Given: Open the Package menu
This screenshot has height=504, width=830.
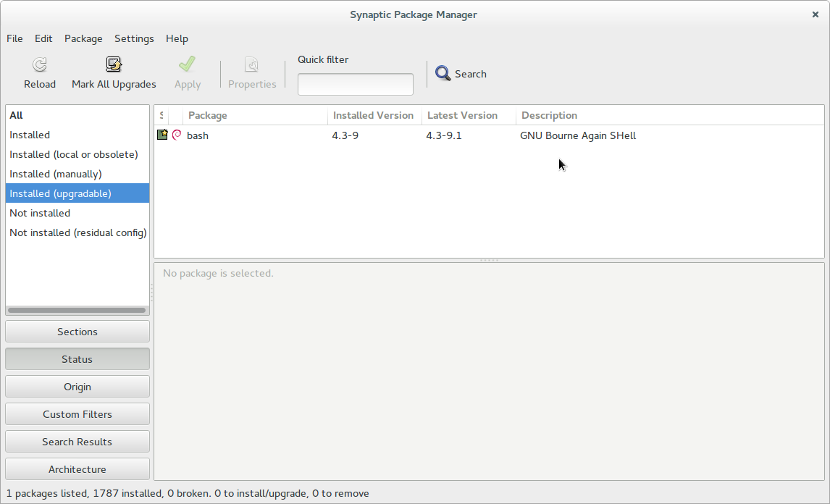Looking at the screenshot, I should (83, 38).
